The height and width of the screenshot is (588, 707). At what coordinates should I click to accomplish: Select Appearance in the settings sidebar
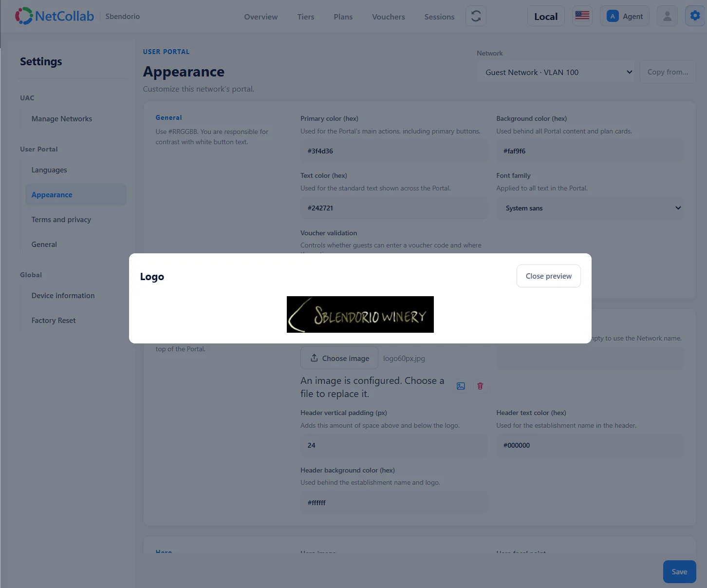(x=76, y=195)
